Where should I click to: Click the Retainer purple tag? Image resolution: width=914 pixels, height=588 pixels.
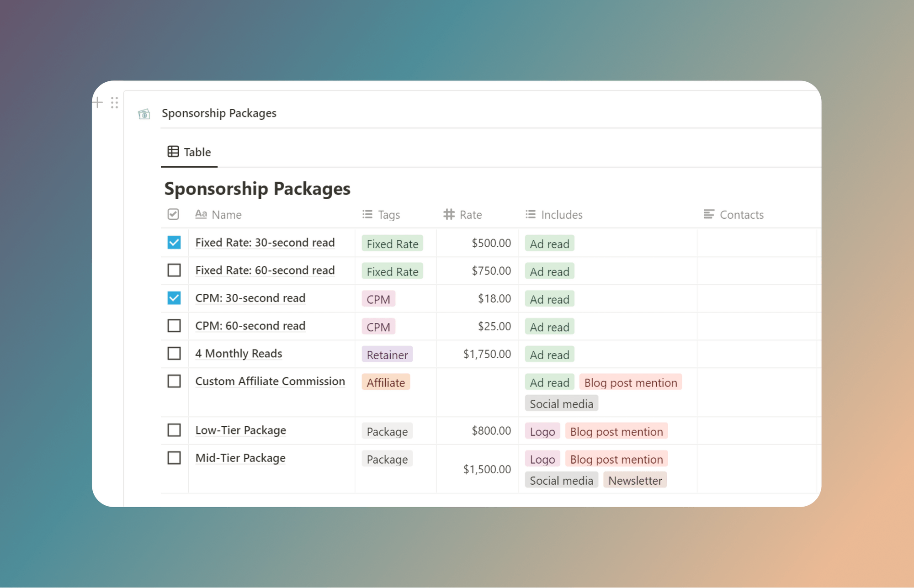point(387,355)
